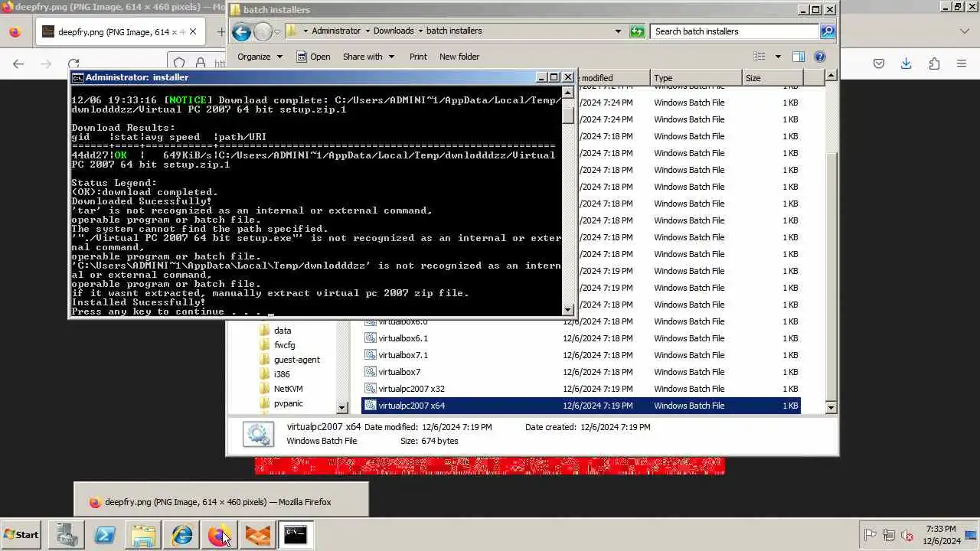The width and height of the screenshot is (980, 551).
Task: Click the Action Center flag tray icon
Action: click(870, 535)
